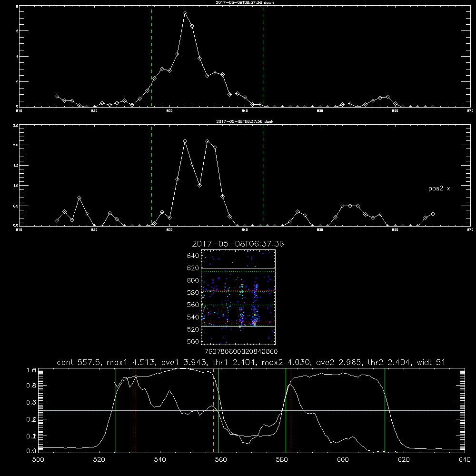Click y-axis label 620 beside small image
The image size is (476, 476).
193,268
